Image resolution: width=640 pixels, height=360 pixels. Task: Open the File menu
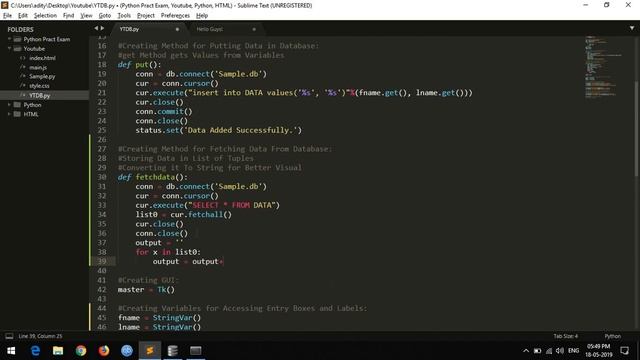click(7, 16)
